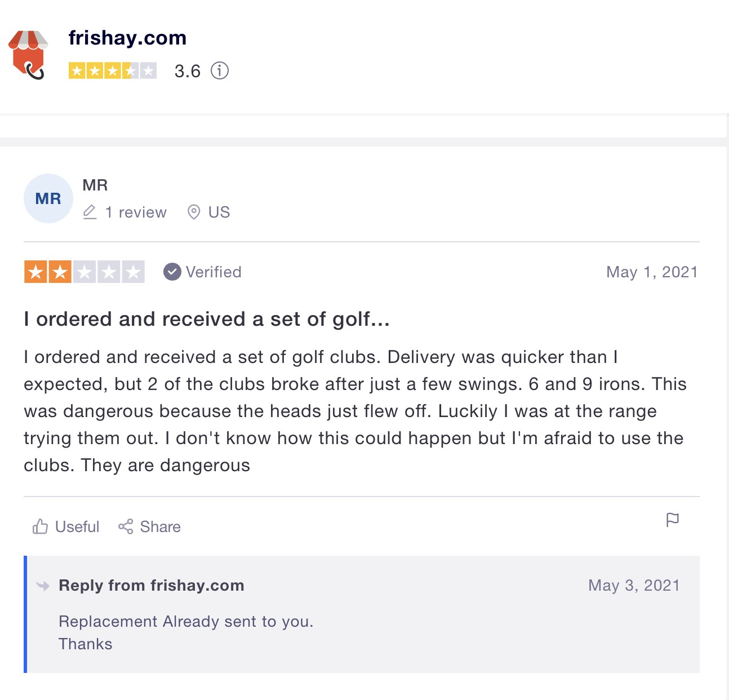
Task: Click the Verified checkmark badge icon
Action: tap(172, 272)
